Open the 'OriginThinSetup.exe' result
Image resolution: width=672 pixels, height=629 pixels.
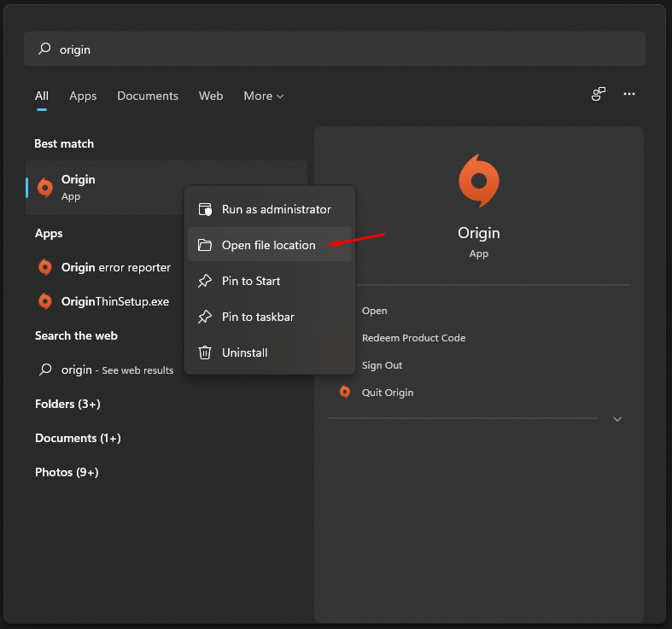tap(115, 301)
